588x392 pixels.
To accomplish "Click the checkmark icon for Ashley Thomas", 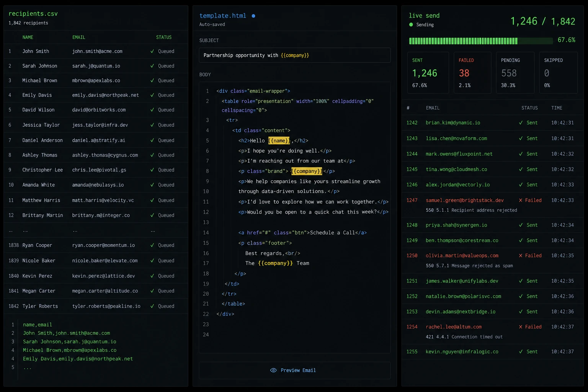I will click(152, 155).
